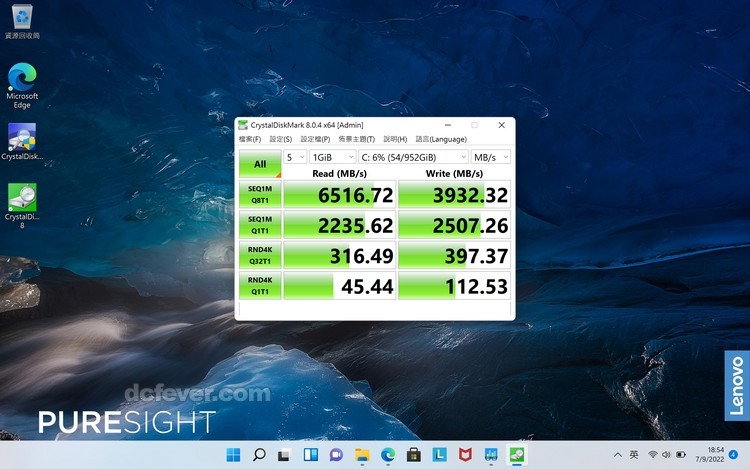Open the Lenovo L app on taskbar

tap(440, 455)
